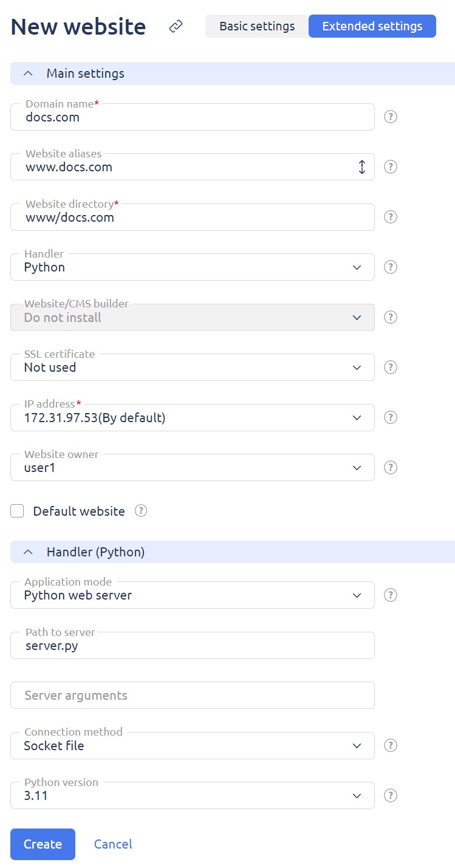Screen dimensions: 455x868
Task: Open the Handler dropdown showing Python
Action: 192,267
